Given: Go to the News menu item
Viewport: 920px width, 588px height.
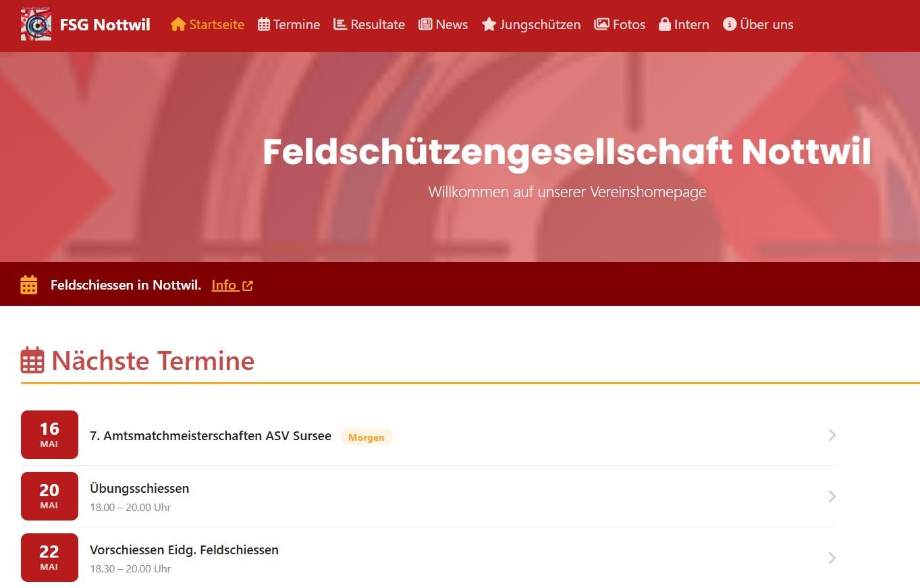Looking at the screenshot, I should [443, 24].
